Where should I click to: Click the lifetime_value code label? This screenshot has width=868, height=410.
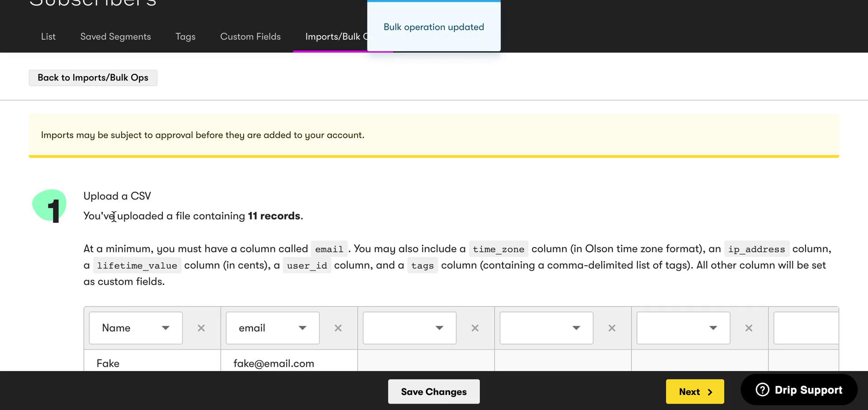[137, 266]
